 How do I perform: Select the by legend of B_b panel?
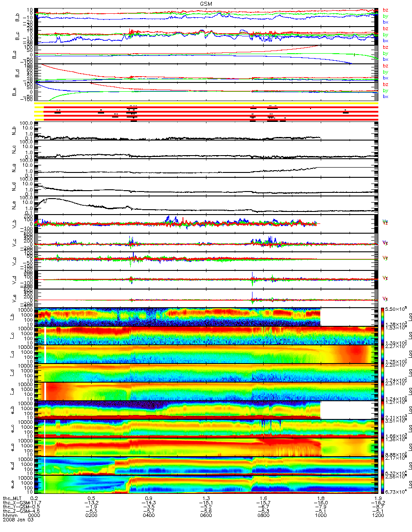coord(385,16)
